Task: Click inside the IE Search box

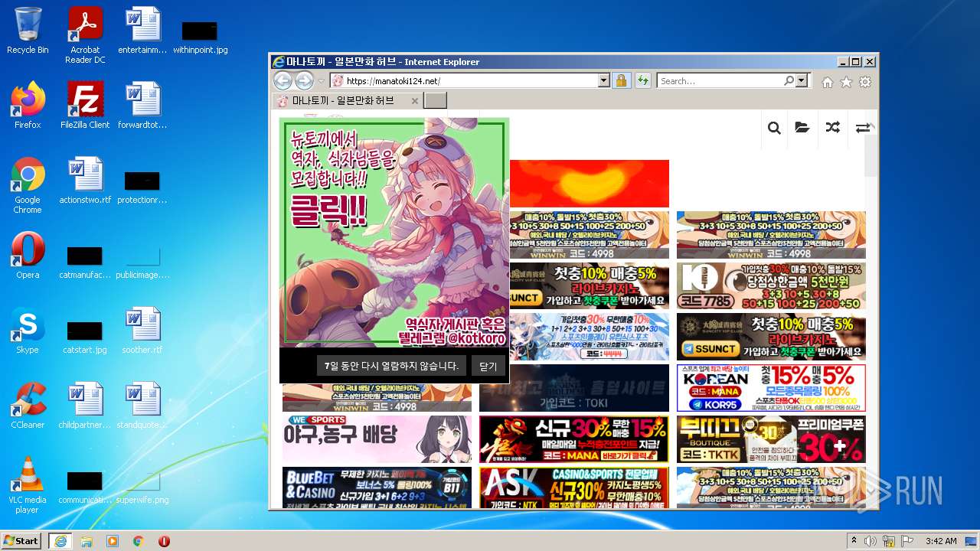Action: (720, 80)
